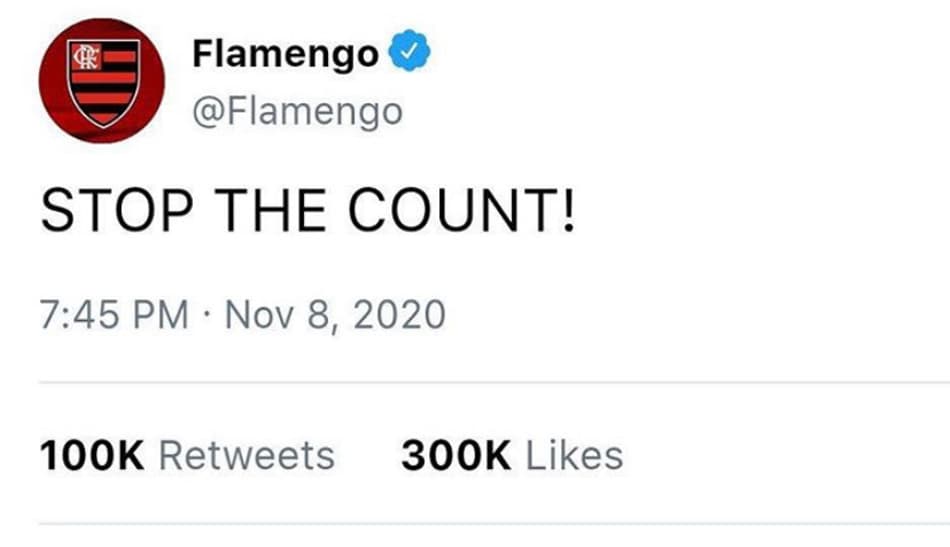Open the Flamengo display name link
This screenshot has width=950, height=547.
click(x=285, y=55)
